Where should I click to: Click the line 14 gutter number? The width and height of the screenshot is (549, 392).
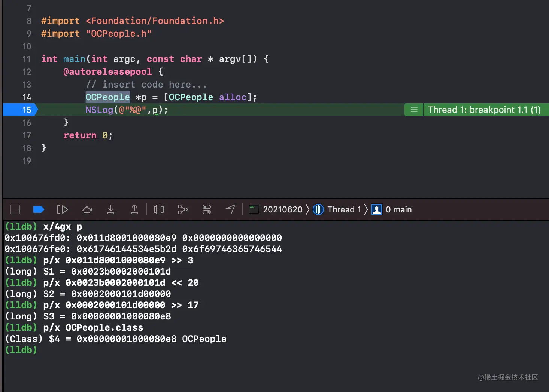coord(27,97)
